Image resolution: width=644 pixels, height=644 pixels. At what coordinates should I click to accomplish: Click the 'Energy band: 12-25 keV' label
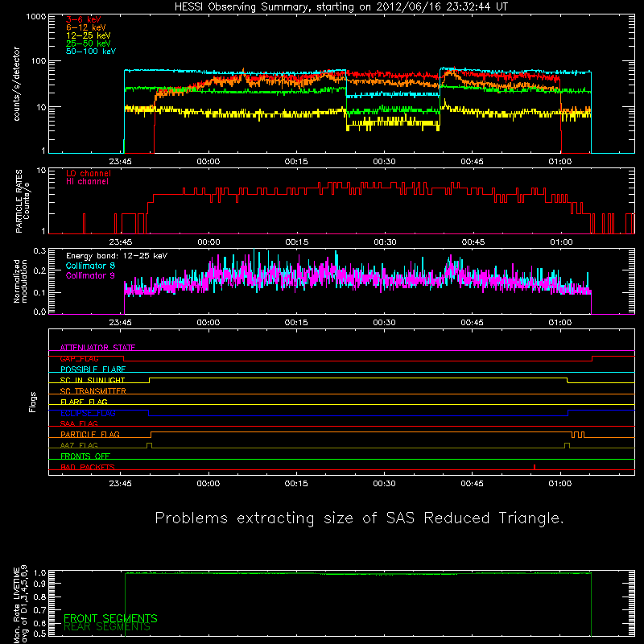click(x=117, y=256)
